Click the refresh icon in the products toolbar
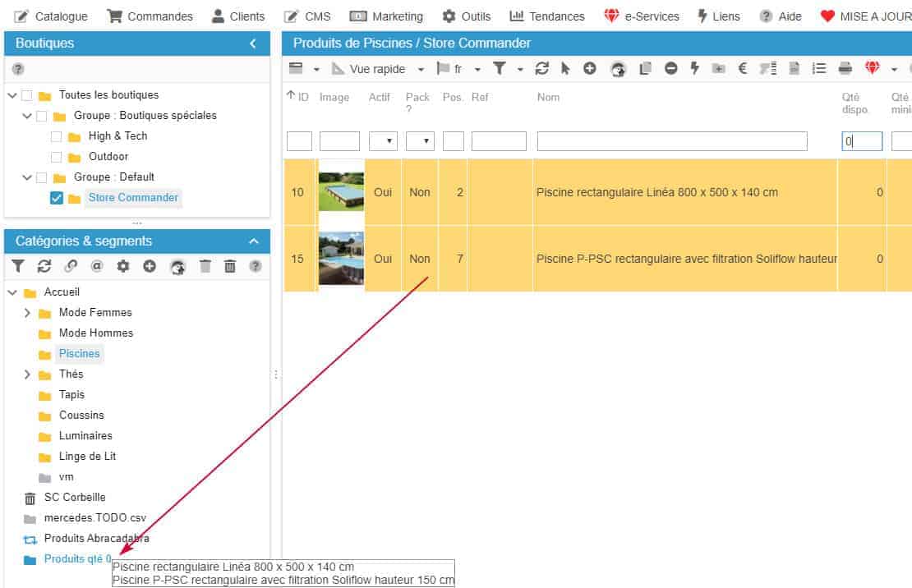This screenshot has width=912, height=588. click(x=541, y=69)
